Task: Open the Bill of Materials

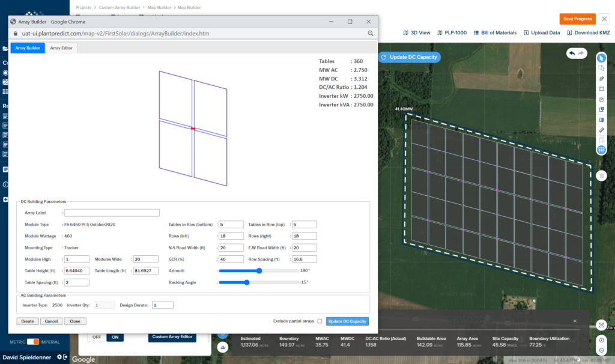Action: click(495, 32)
